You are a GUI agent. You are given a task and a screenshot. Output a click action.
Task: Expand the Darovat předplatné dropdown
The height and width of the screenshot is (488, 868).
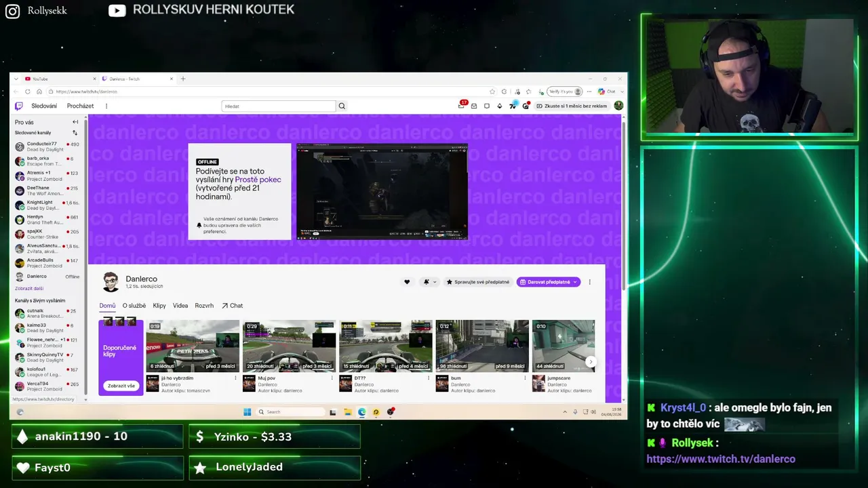click(x=575, y=282)
